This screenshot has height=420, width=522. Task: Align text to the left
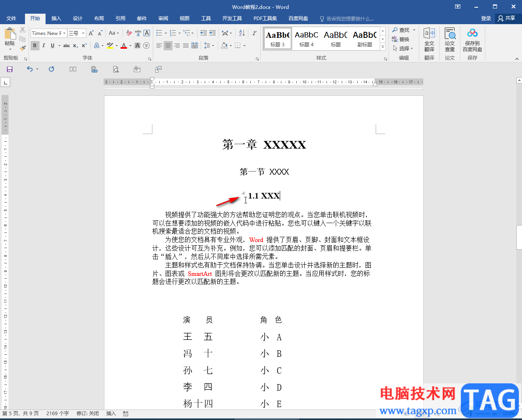point(159,46)
